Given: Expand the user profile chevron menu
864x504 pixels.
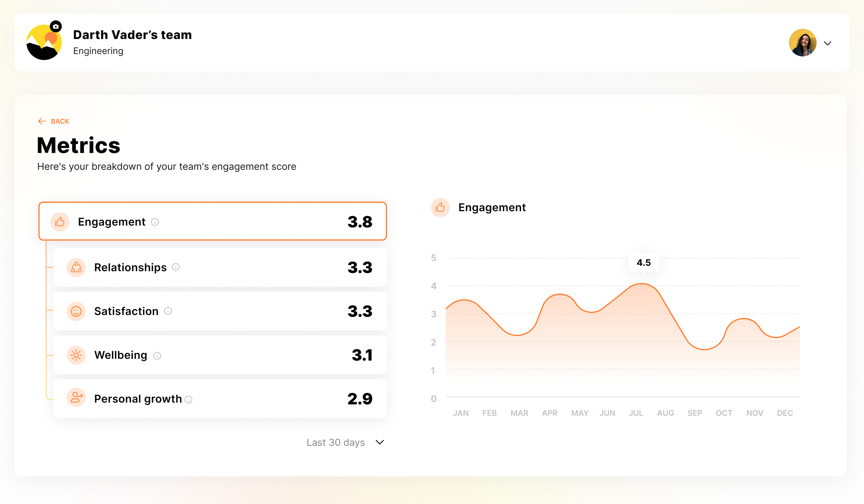Looking at the screenshot, I should pos(828,43).
